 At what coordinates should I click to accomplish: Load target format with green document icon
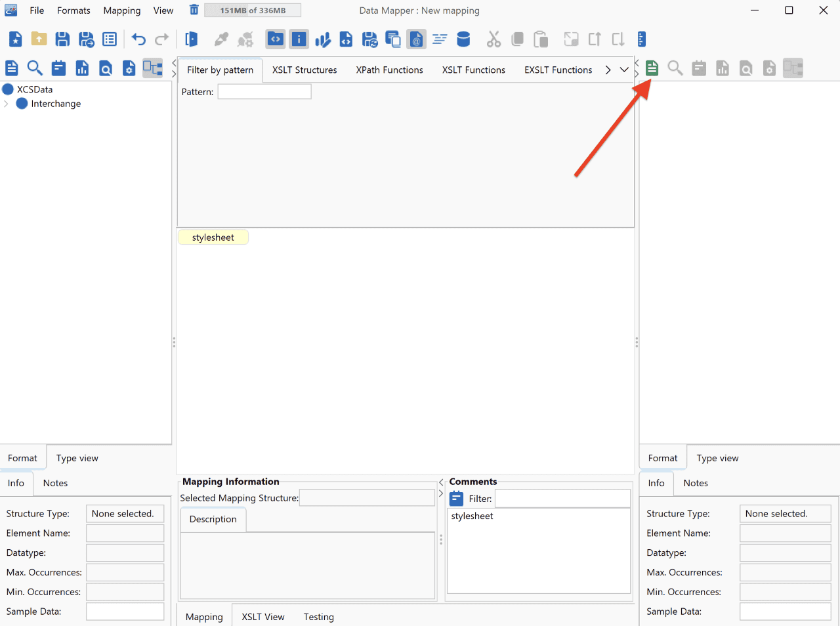click(652, 68)
